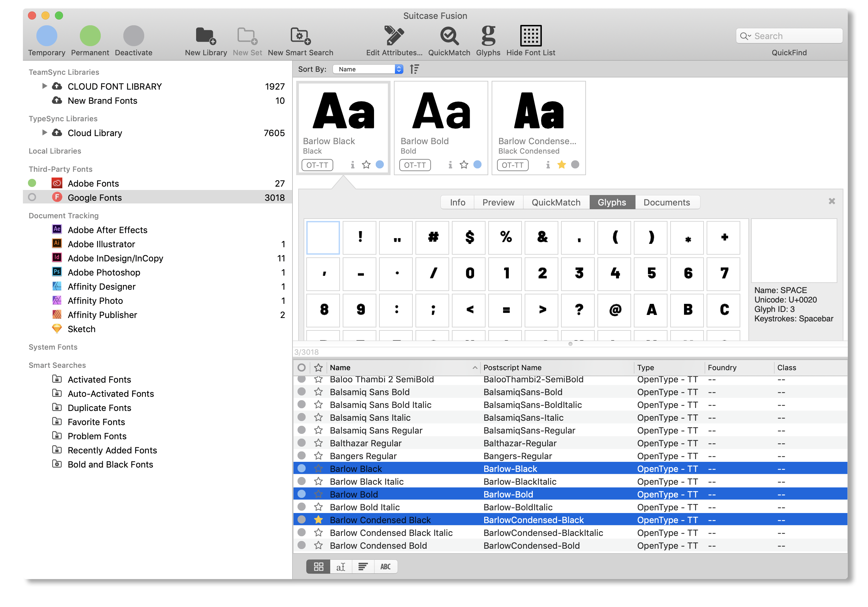
Task: Switch to tile view button at bottom
Action: tap(318, 567)
